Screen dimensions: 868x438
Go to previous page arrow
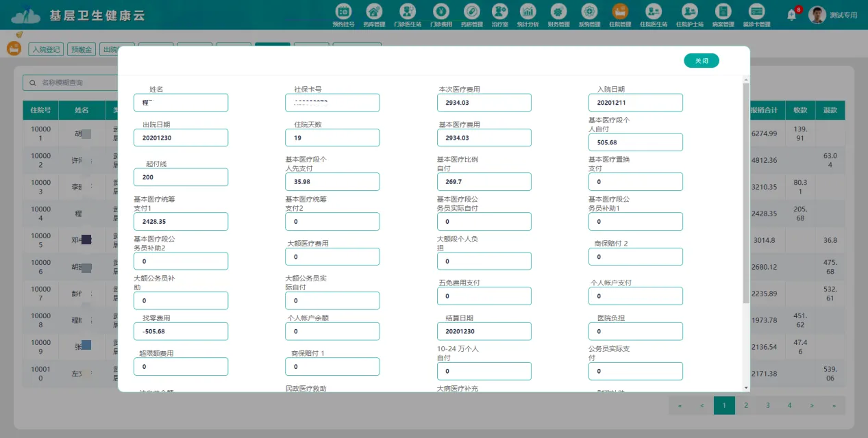point(702,405)
